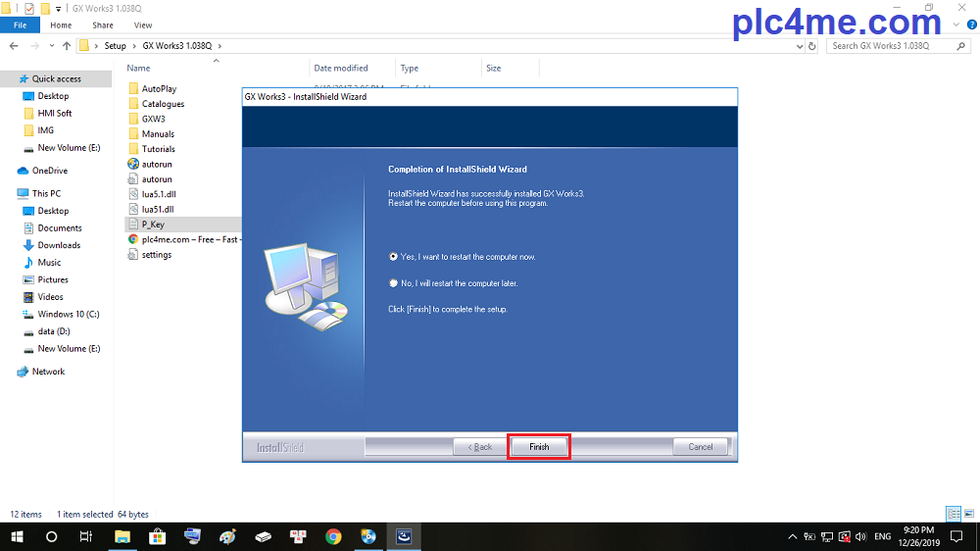Show hidden system tray icons
This screenshot has height=551, width=980.
792,536
